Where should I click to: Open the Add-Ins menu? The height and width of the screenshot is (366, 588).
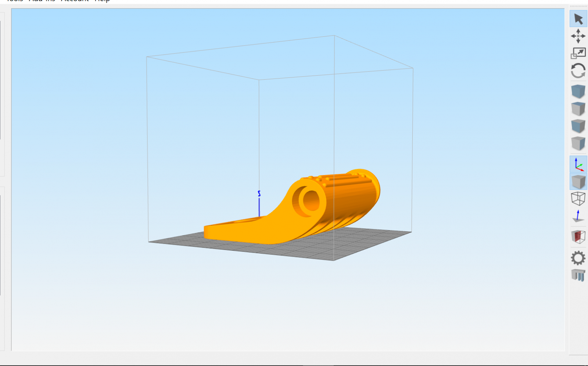42,1
